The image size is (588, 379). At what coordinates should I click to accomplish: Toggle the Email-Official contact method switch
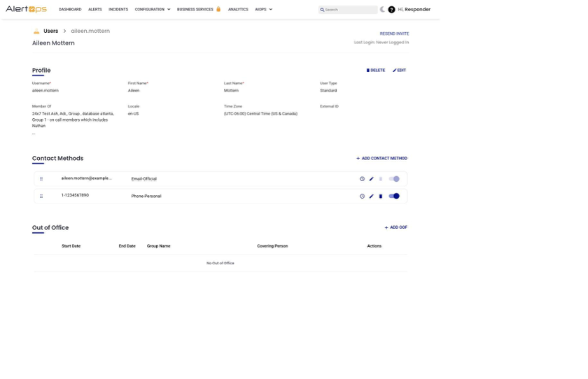point(394,179)
